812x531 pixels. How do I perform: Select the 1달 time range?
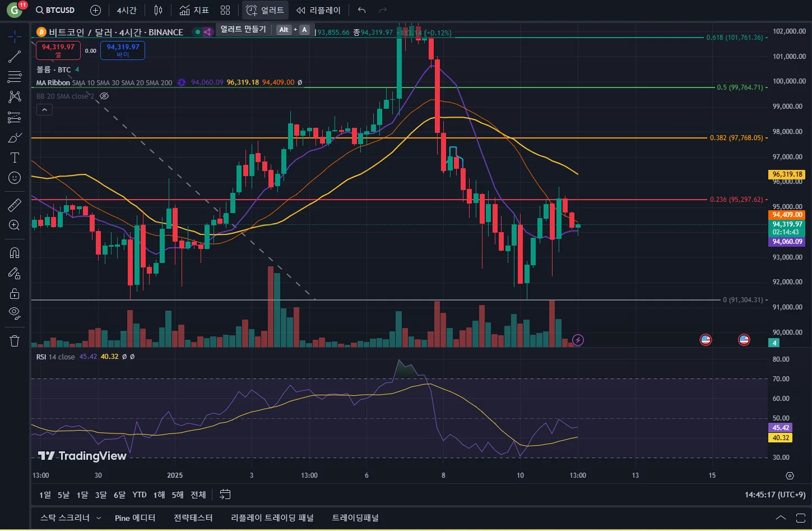(x=82, y=495)
